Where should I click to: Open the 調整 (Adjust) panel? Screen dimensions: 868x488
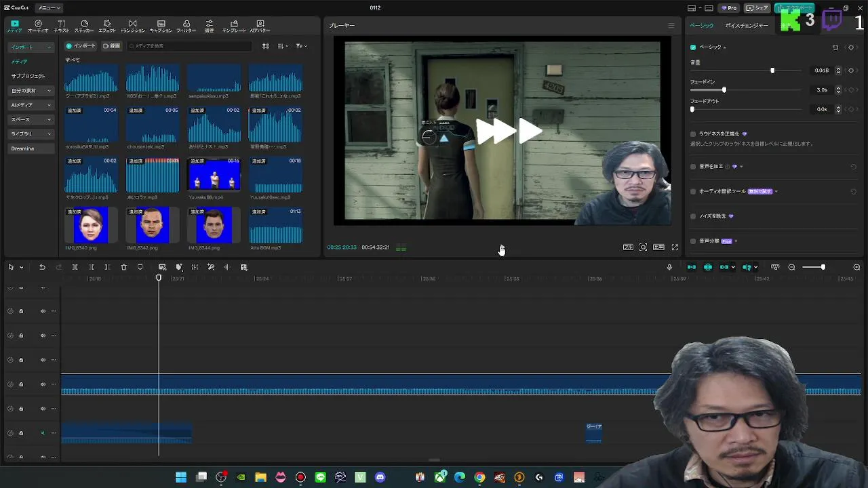point(209,26)
